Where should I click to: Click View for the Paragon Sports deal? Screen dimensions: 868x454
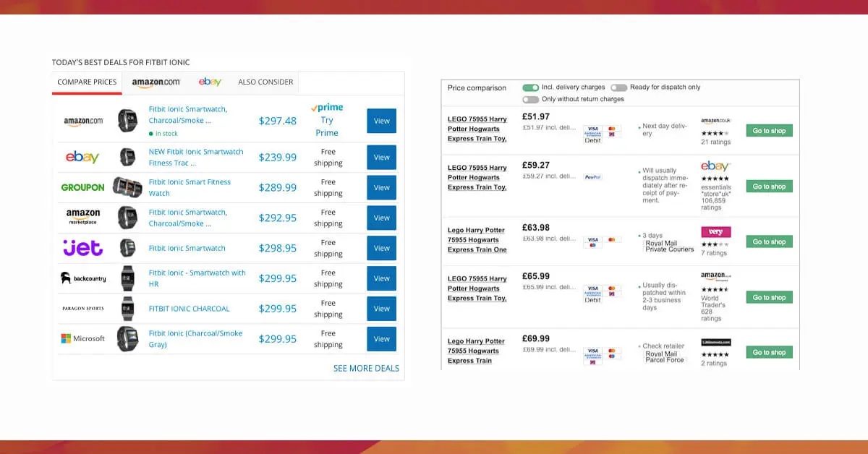coord(382,309)
